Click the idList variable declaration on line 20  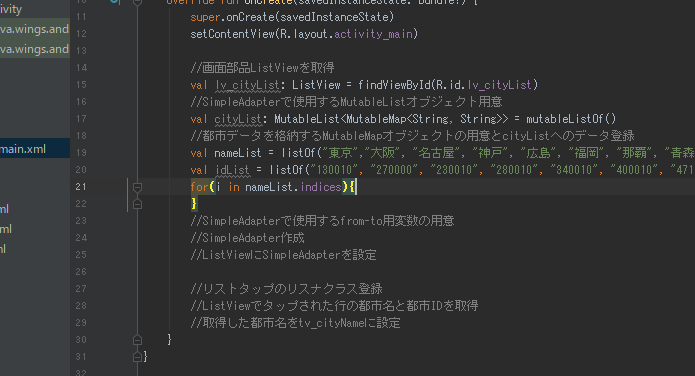tap(232, 170)
